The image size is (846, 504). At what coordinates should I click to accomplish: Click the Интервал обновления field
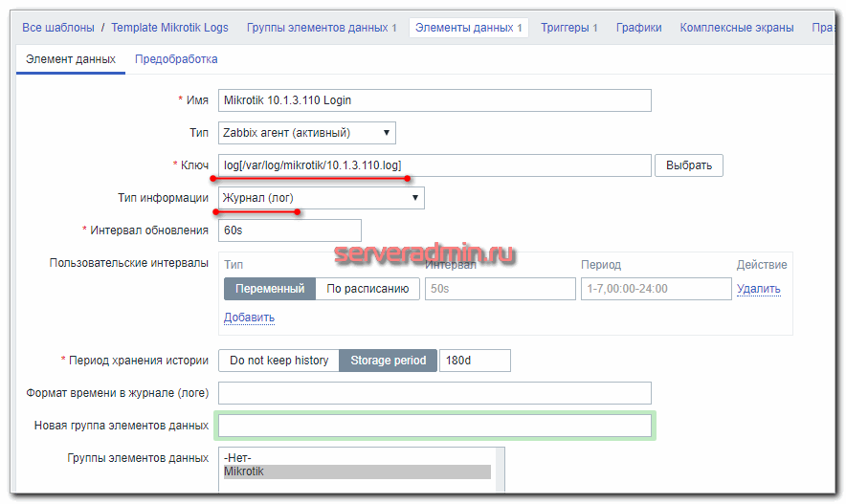click(290, 230)
